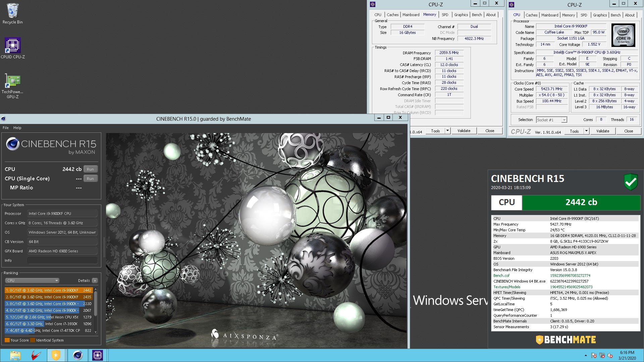Image resolution: width=644 pixels, height=362 pixels.
Task: Click Validate in CPU-Z Memory window
Action: (x=464, y=131)
